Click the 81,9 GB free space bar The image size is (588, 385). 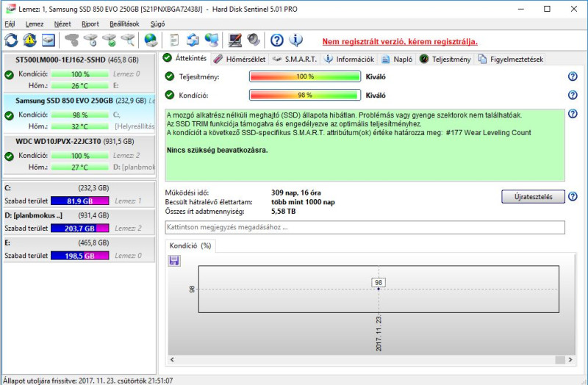pos(80,201)
